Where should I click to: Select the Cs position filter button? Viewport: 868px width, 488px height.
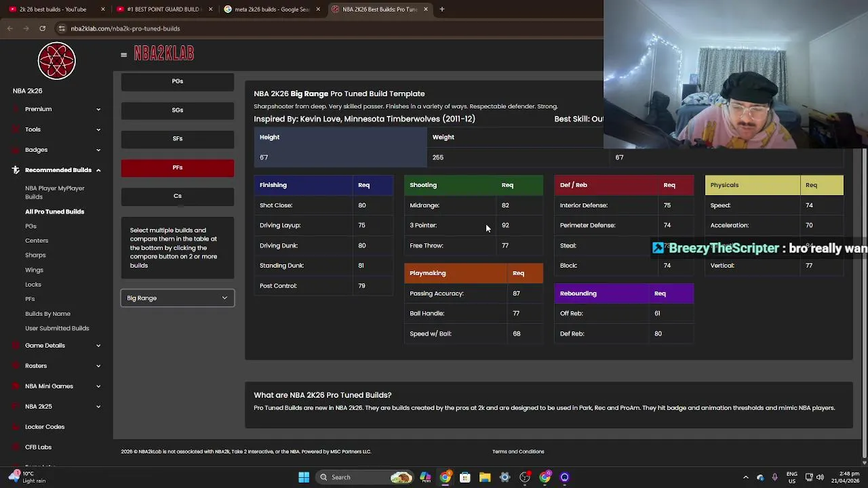coord(178,196)
